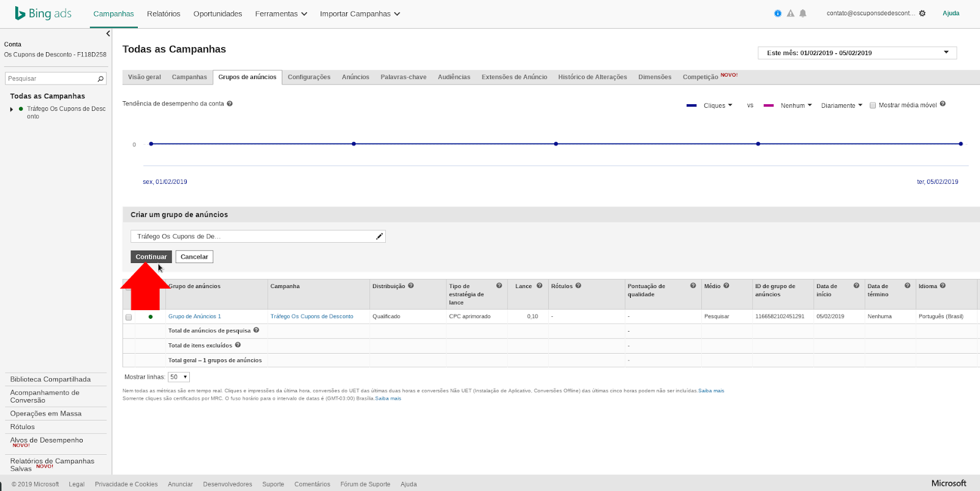Viewport: 980px width, 491px height.
Task: Click help icon for Total de itens excluídos
Action: 238,344
